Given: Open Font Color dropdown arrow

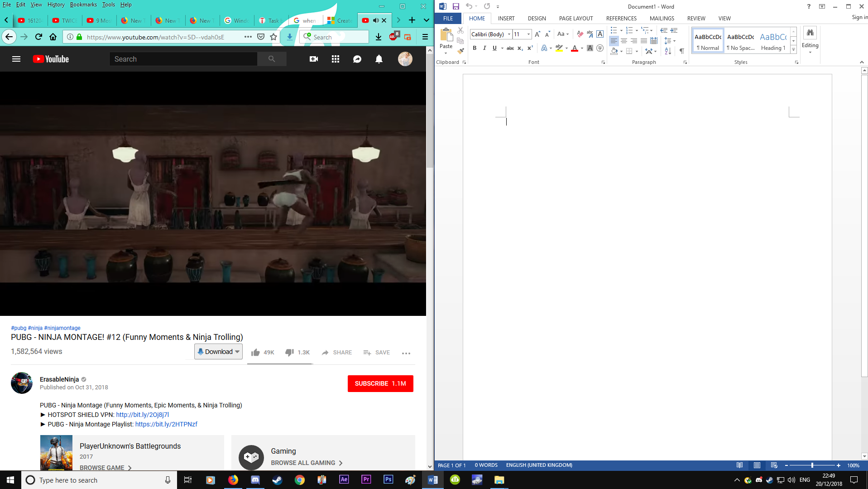Looking at the screenshot, I should pos(582,48).
